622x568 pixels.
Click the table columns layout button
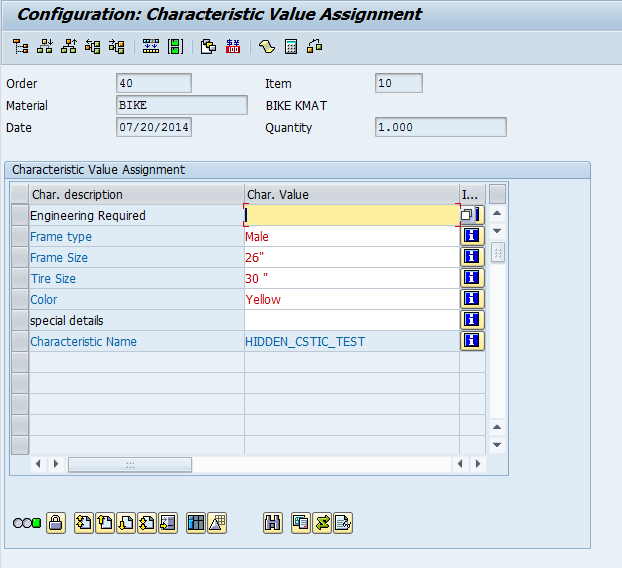(x=196, y=523)
